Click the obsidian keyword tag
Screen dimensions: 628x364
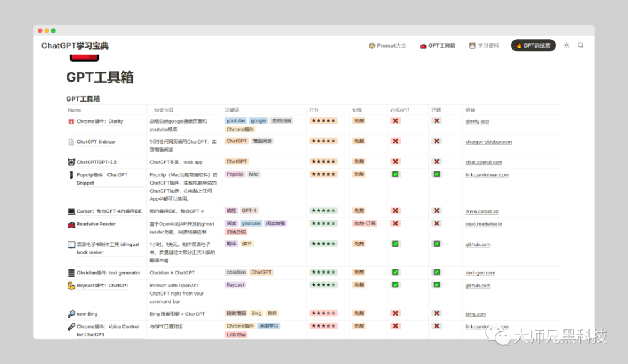click(x=236, y=272)
